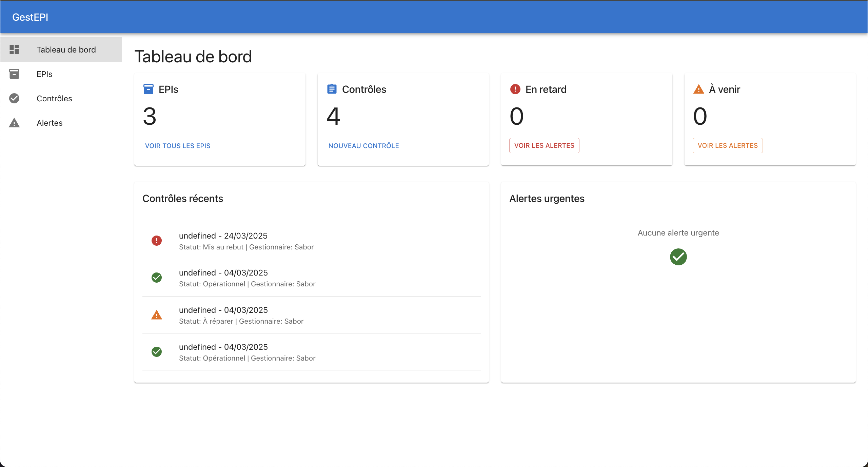Viewport: 868px width, 467px height.
Task: Click the dashboard grid icon in sidebar
Action: [x=14, y=49]
